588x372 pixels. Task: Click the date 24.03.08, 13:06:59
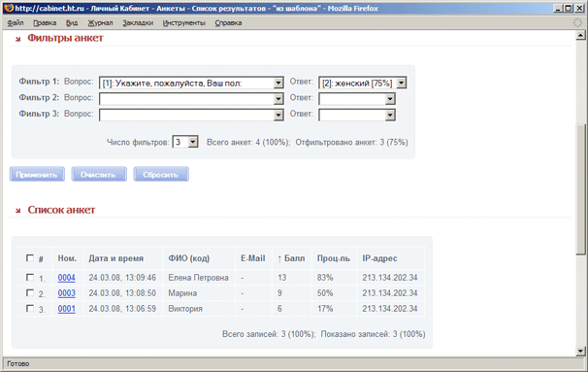tap(122, 309)
